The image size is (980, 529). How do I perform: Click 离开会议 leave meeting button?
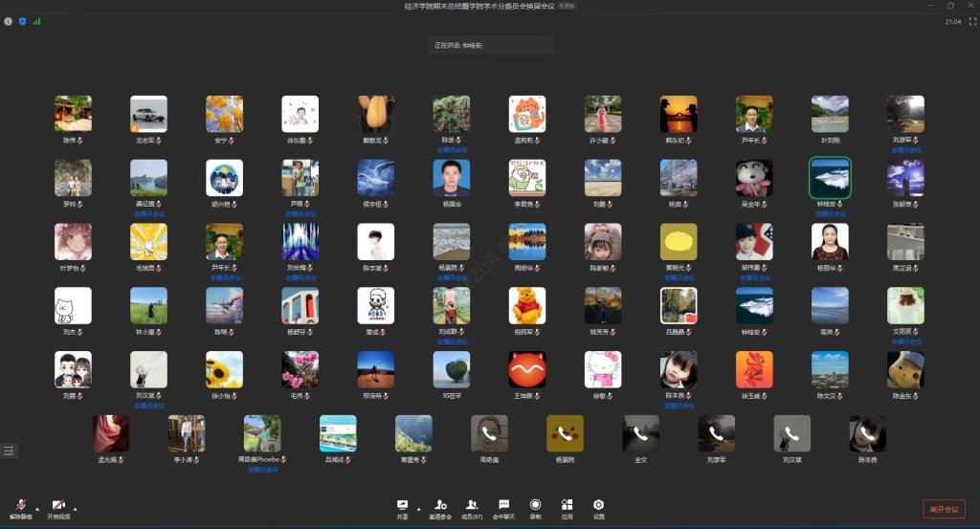click(944, 509)
